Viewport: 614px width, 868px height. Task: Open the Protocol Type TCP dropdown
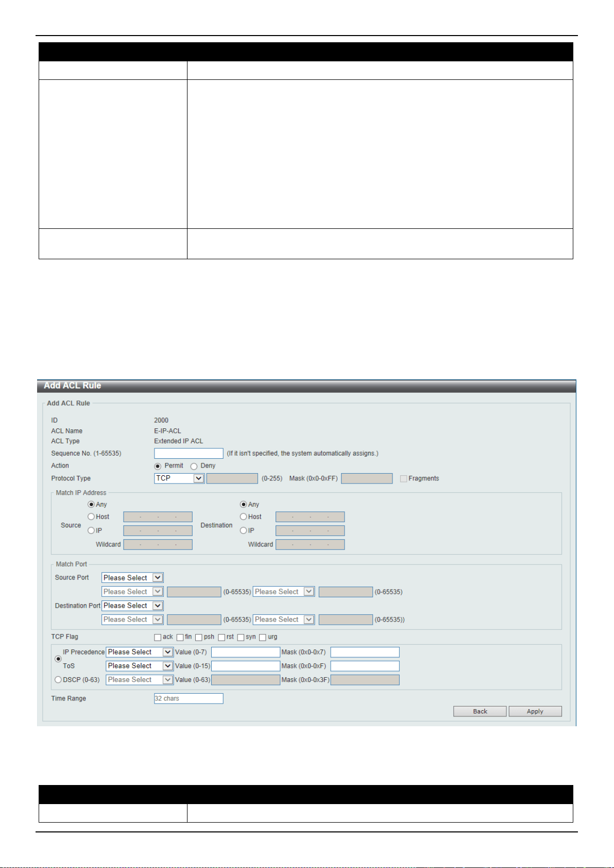tap(179, 478)
